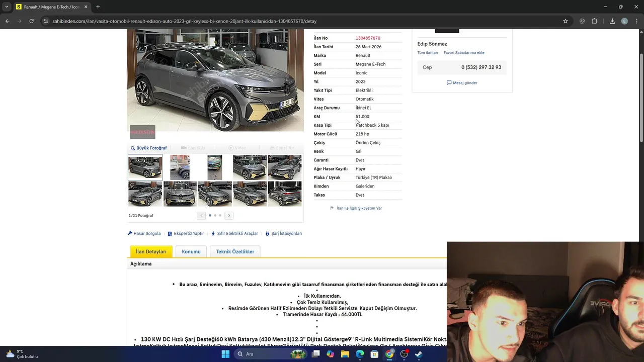Open Microsoft Edge from the taskbar

coord(360,354)
